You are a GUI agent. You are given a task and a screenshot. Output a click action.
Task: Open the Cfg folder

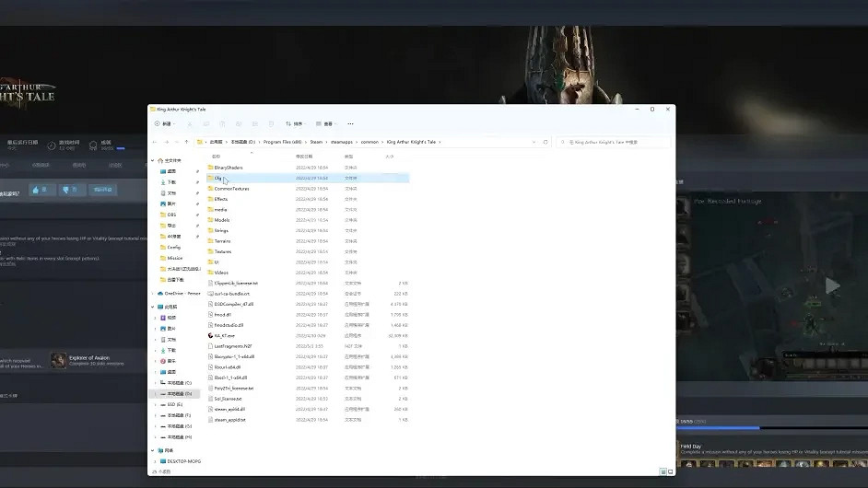pos(218,178)
